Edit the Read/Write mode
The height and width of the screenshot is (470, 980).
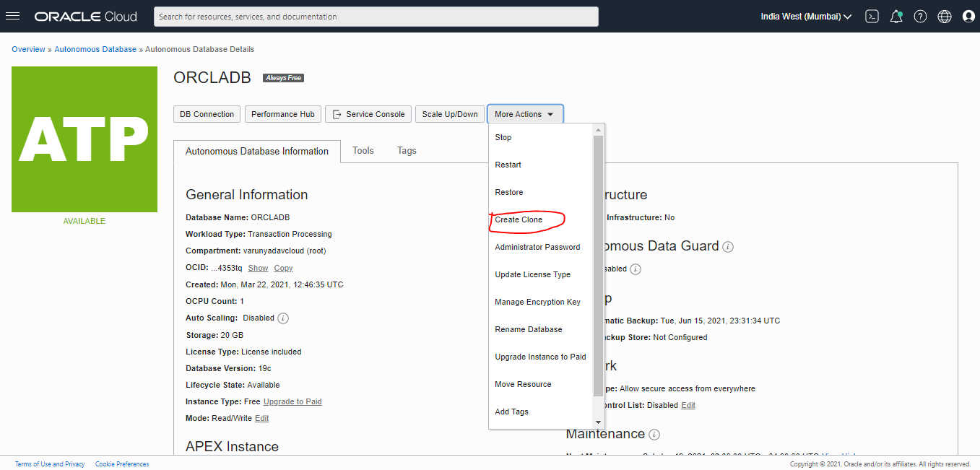(261, 418)
